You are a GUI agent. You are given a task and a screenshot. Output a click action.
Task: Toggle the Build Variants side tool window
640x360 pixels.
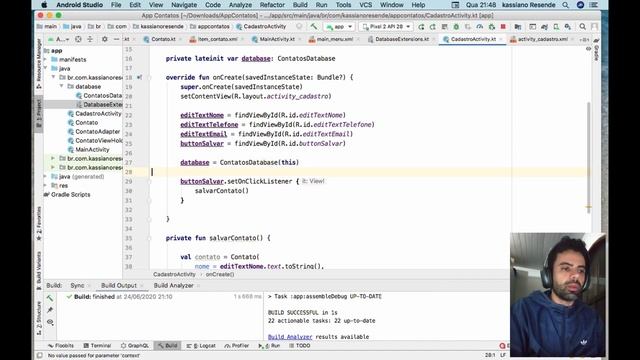click(39, 270)
